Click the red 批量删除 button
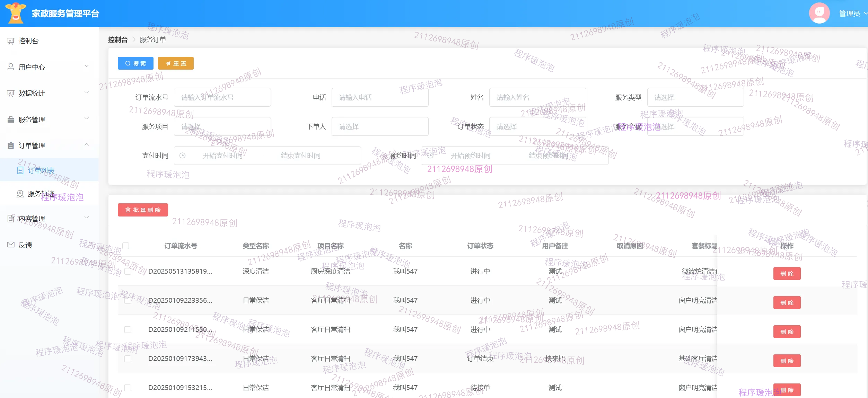The height and width of the screenshot is (398, 868). pos(143,210)
